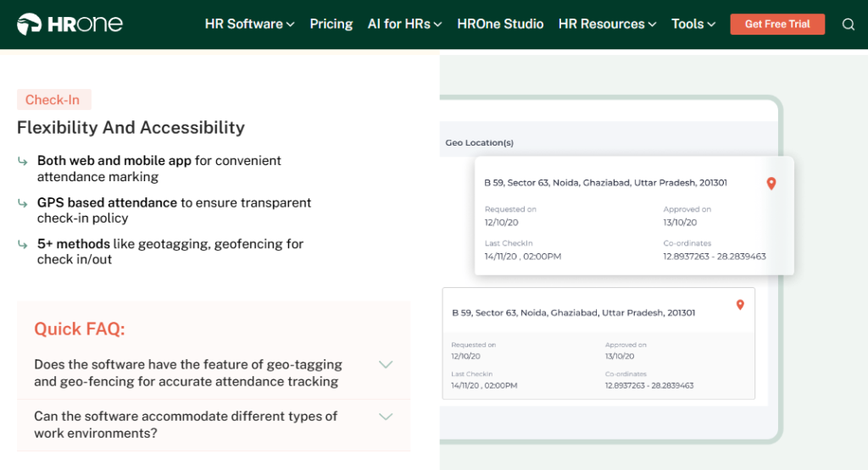This screenshot has width=868, height=470.
Task: Click lower card coordinates 12.8937263 - 28.2839463
Action: 649,386
